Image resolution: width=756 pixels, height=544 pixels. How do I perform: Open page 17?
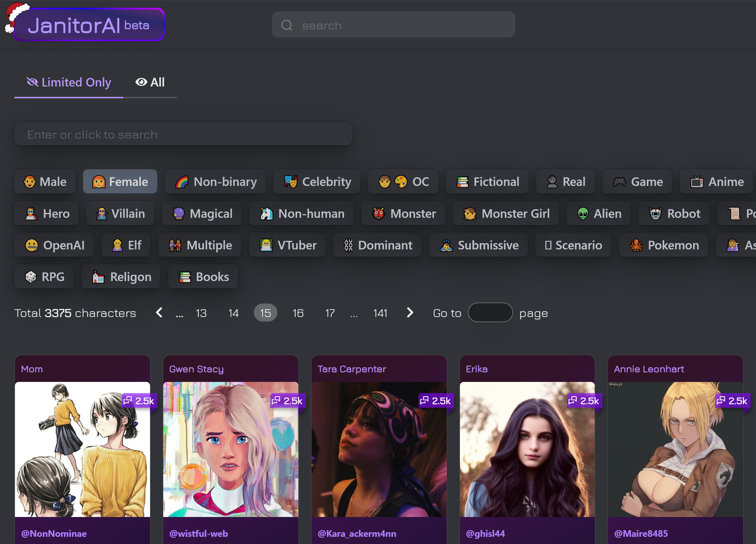(330, 313)
